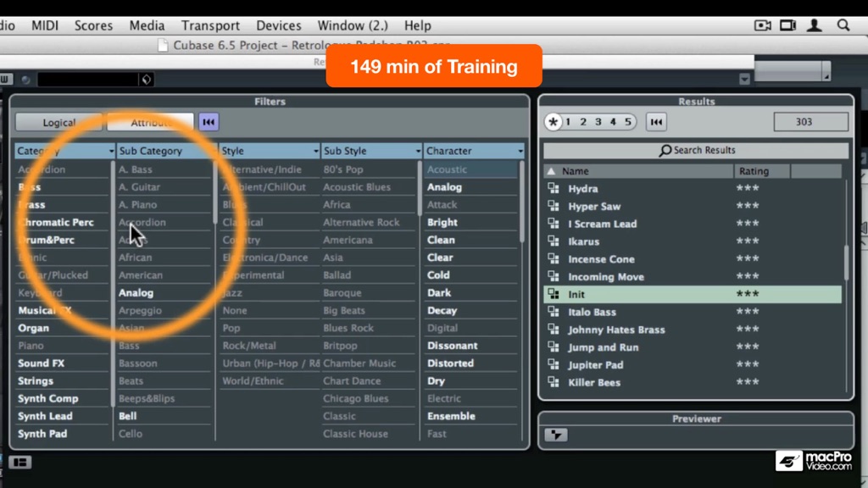868x488 pixels.
Task: Click the sort triangle in Name column header
Action: [551, 171]
